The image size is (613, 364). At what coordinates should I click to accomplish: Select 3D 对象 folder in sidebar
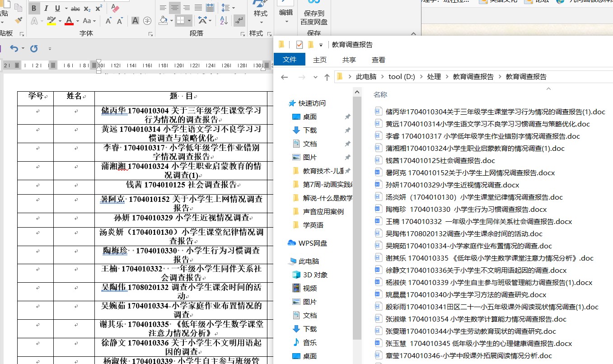point(315,275)
